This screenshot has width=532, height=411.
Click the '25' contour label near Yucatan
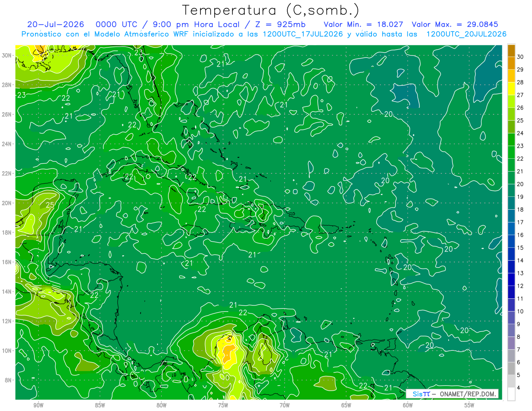click(x=50, y=205)
